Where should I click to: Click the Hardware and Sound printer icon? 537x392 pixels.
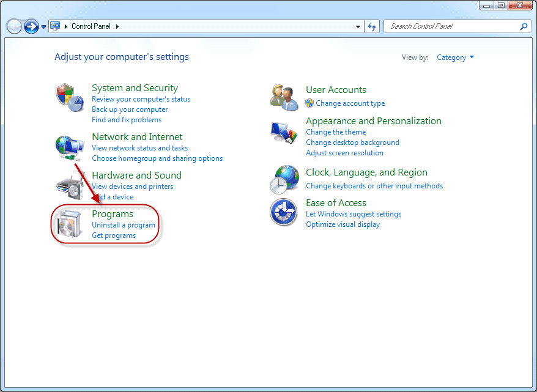(x=69, y=185)
